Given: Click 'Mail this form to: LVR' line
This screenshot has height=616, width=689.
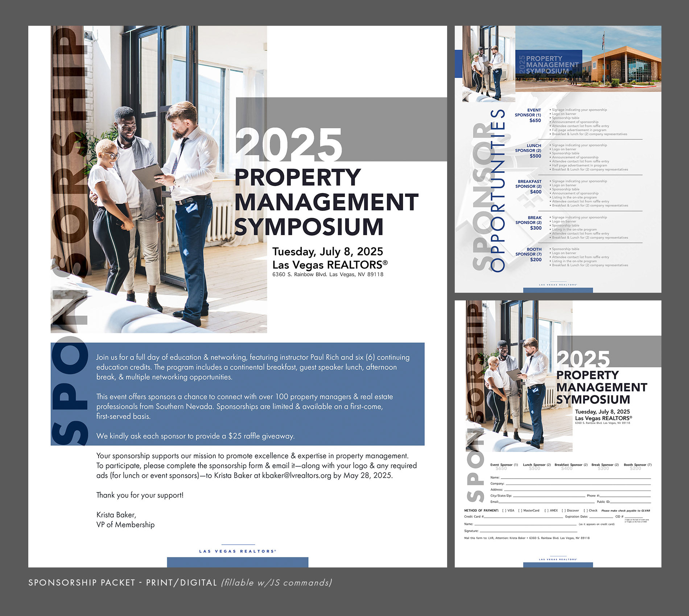Looking at the screenshot, I should (527, 538).
